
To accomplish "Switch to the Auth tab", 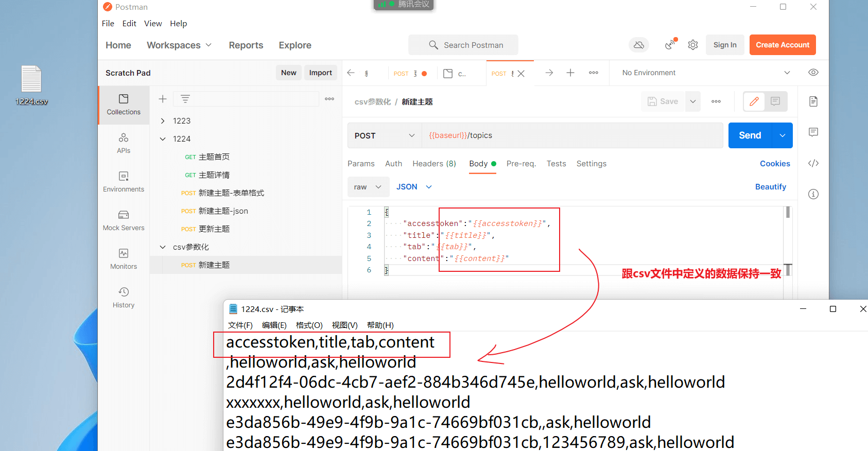I will pyautogui.click(x=393, y=164).
